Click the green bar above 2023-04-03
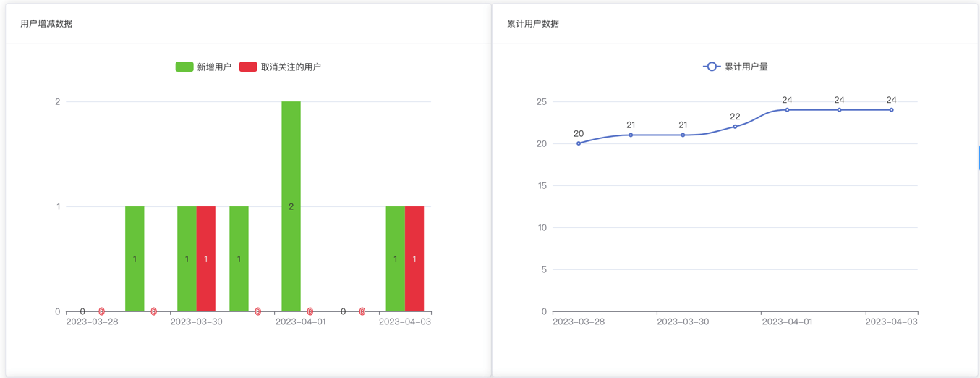This screenshot has height=378, width=980. [395, 259]
